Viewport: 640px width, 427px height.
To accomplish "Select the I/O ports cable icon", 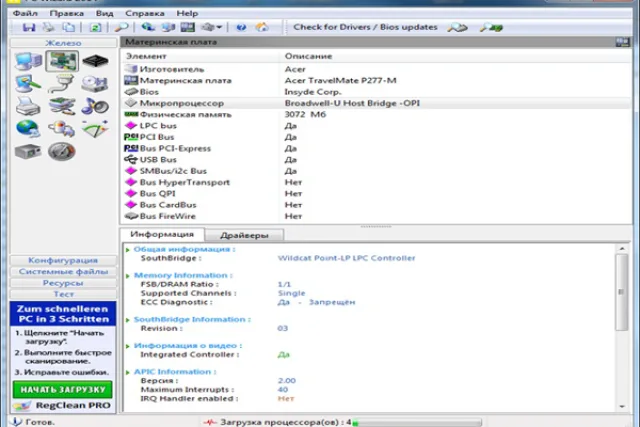I will [62, 84].
